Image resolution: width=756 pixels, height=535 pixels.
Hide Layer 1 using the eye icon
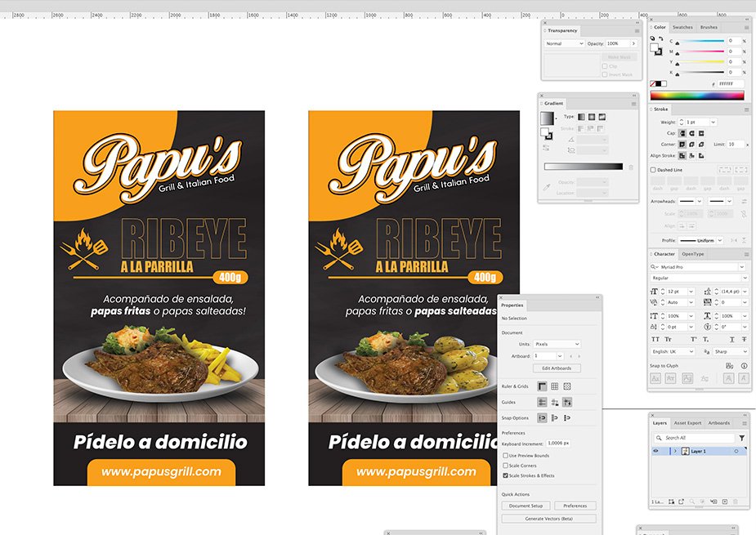point(655,451)
